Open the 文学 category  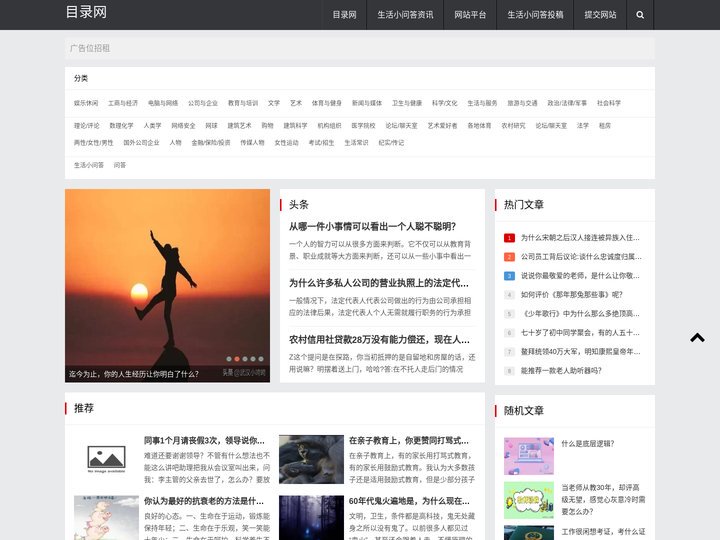(274, 103)
